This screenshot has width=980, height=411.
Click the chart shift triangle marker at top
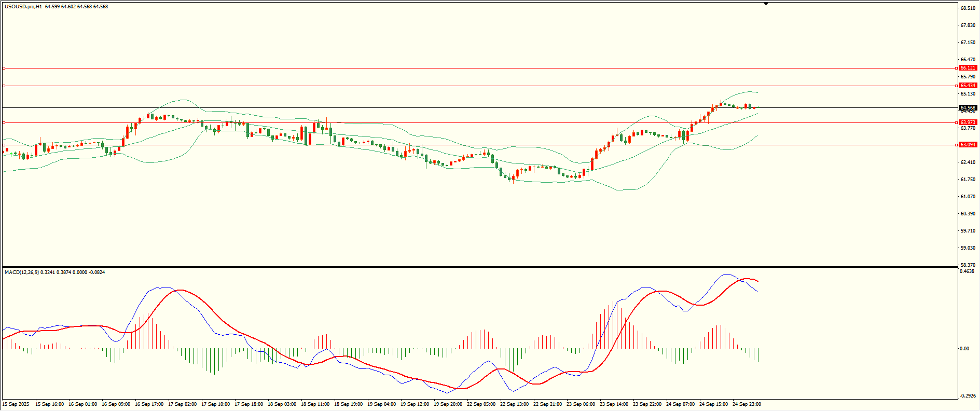(766, 4)
